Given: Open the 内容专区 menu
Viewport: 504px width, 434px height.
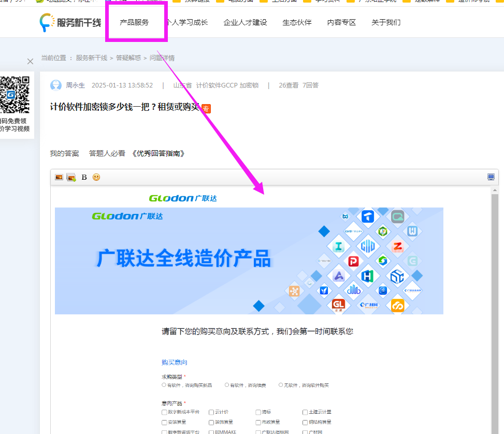Looking at the screenshot, I should click(342, 22).
